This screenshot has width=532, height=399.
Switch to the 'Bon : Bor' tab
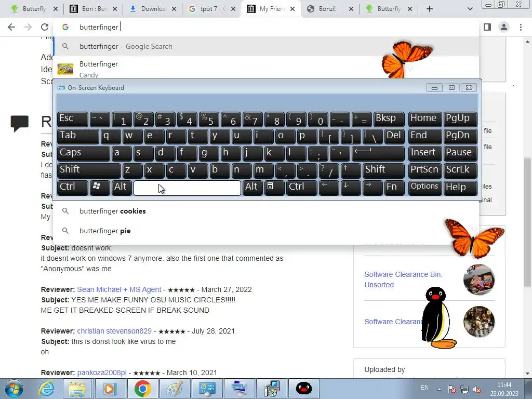tap(93, 9)
